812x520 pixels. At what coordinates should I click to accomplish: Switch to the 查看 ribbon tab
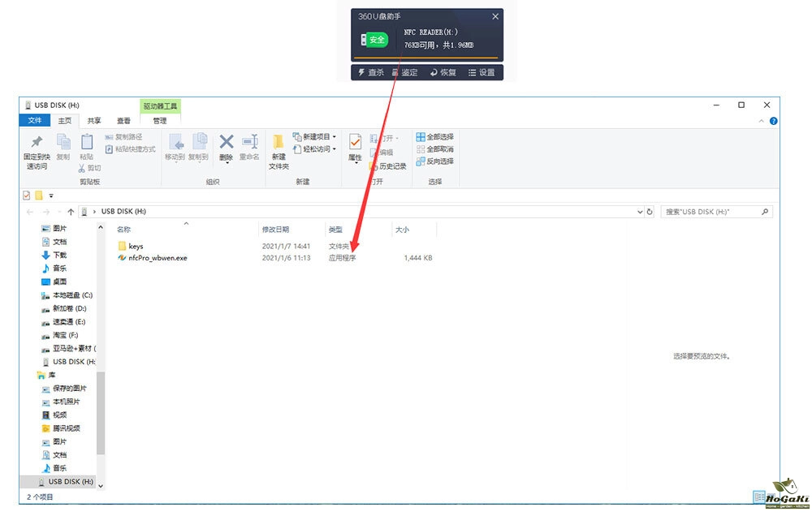click(x=123, y=121)
